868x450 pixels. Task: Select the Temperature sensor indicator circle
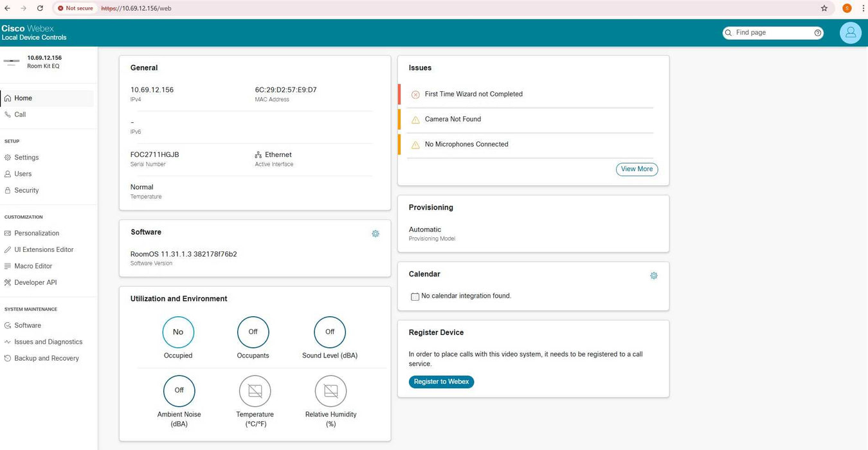tap(255, 391)
